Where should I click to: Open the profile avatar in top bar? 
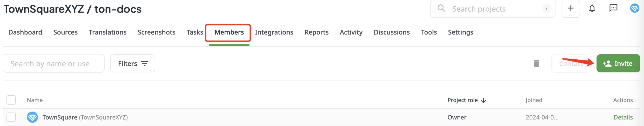635,8
